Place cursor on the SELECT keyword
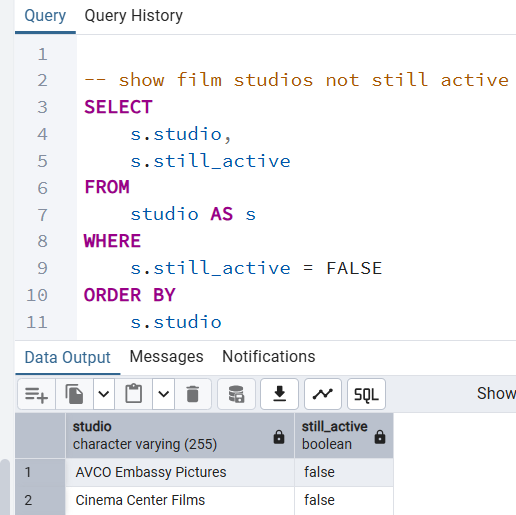Screen dimensions: 516x515 (118, 107)
